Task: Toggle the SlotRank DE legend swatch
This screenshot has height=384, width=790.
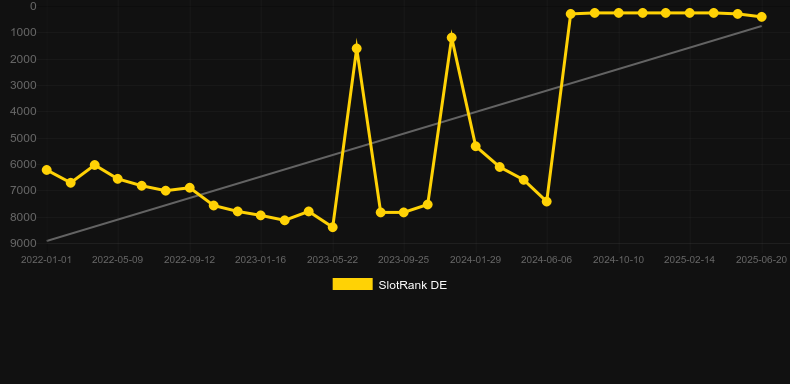Action: coord(353,284)
